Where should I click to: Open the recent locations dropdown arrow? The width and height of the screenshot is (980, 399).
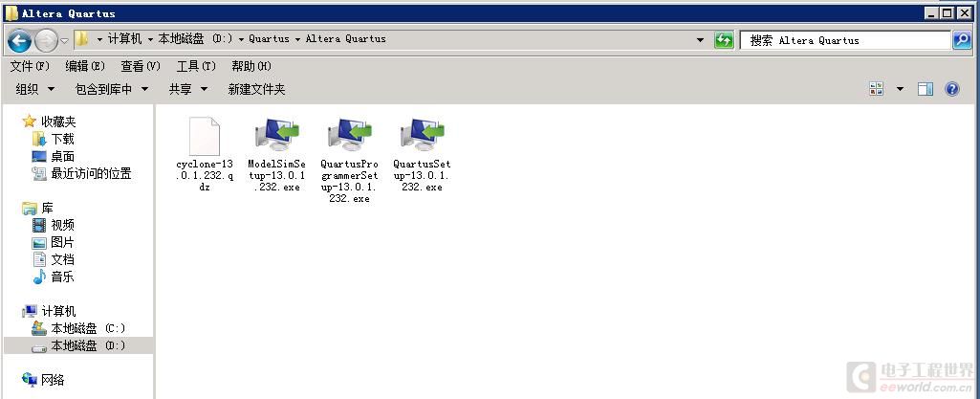[x=64, y=41]
